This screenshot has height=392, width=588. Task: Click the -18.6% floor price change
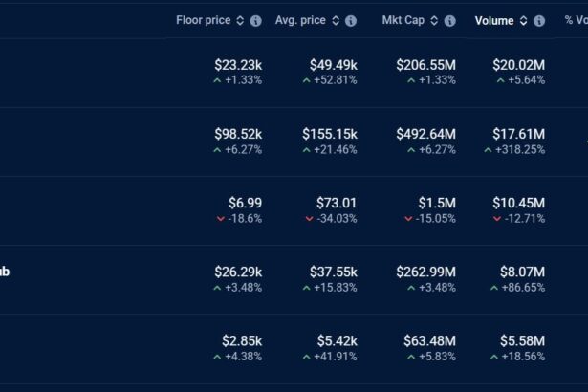[244, 218]
